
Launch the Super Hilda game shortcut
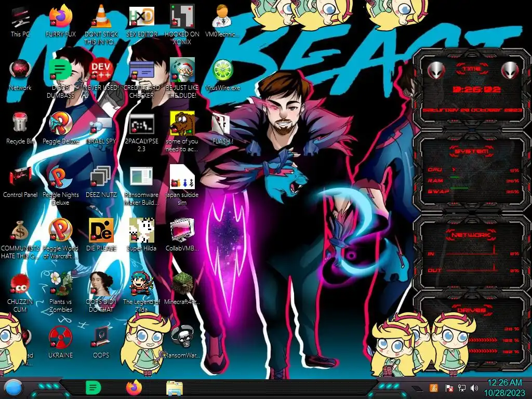click(x=141, y=235)
